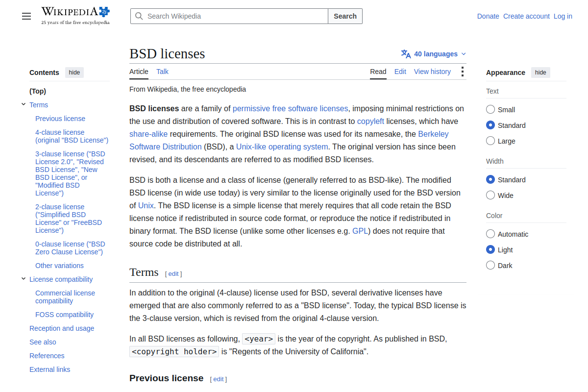Image resolution: width=588 pixels, height=392 pixels.
Task: Open the View history tab
Action: click(432, 72)
